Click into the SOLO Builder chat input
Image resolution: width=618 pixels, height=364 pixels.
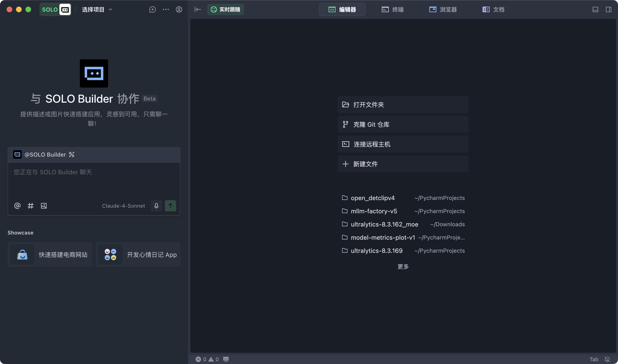94,182
